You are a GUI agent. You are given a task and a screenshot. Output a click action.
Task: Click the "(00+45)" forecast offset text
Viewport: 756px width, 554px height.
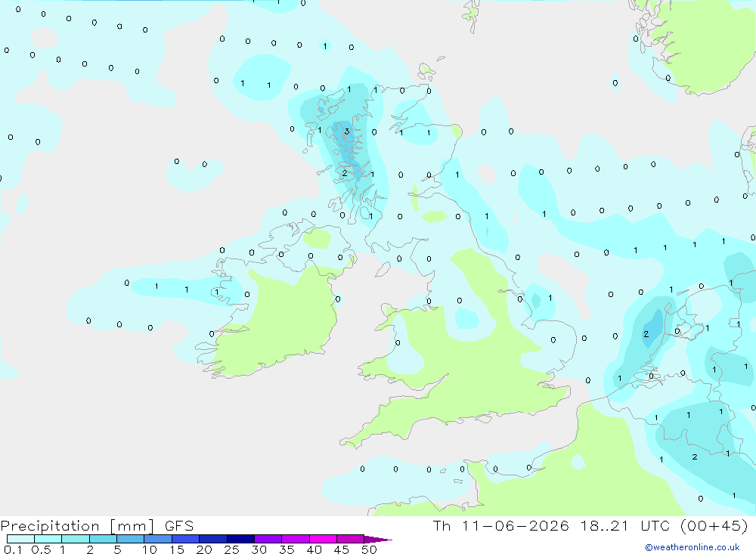point(714,526)
